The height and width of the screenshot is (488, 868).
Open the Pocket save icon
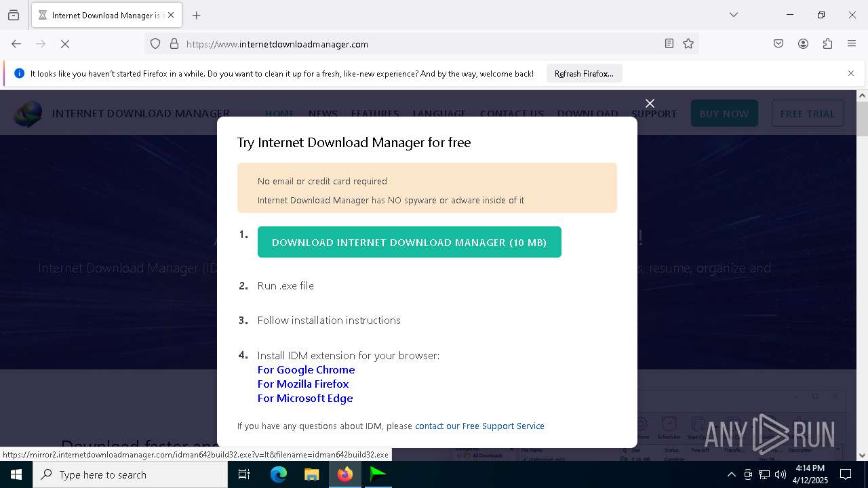click(x=778, y=44)
